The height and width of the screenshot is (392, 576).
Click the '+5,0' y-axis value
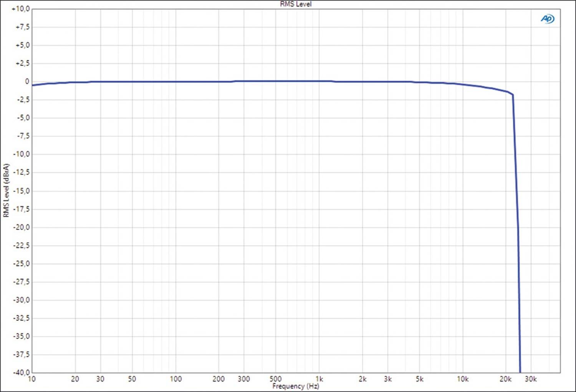coord(22,45)
